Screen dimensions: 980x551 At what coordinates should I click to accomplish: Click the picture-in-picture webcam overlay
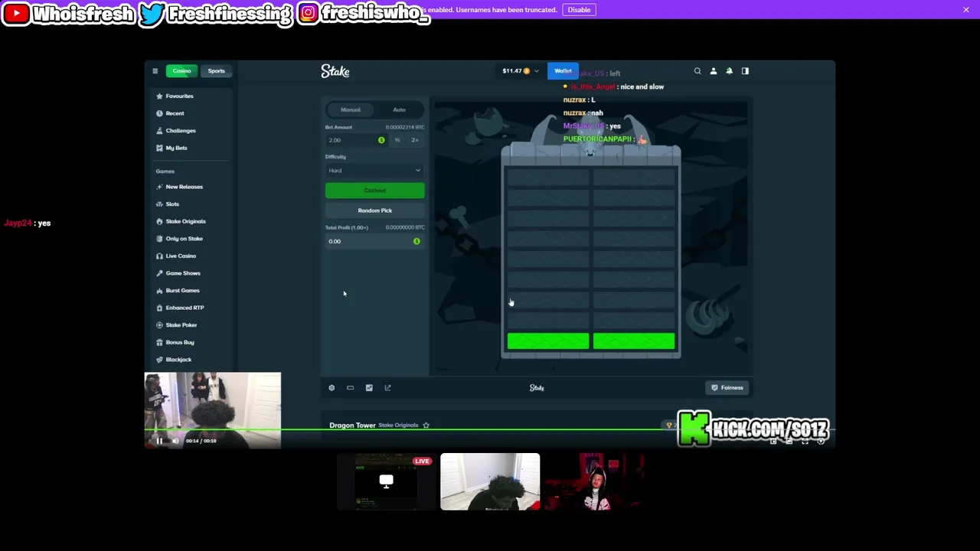pyautogui.click(x=213, y=410)
